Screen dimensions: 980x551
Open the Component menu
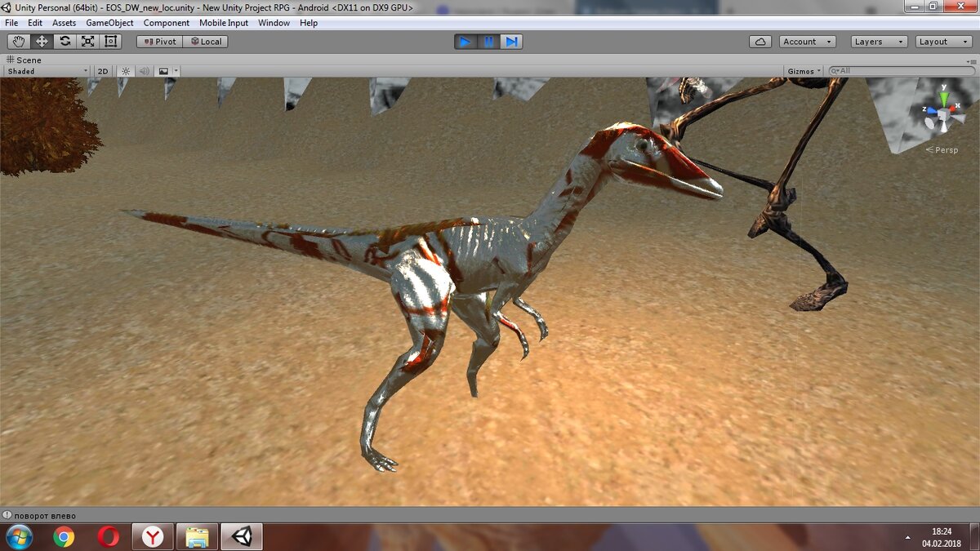coord(167,23)
